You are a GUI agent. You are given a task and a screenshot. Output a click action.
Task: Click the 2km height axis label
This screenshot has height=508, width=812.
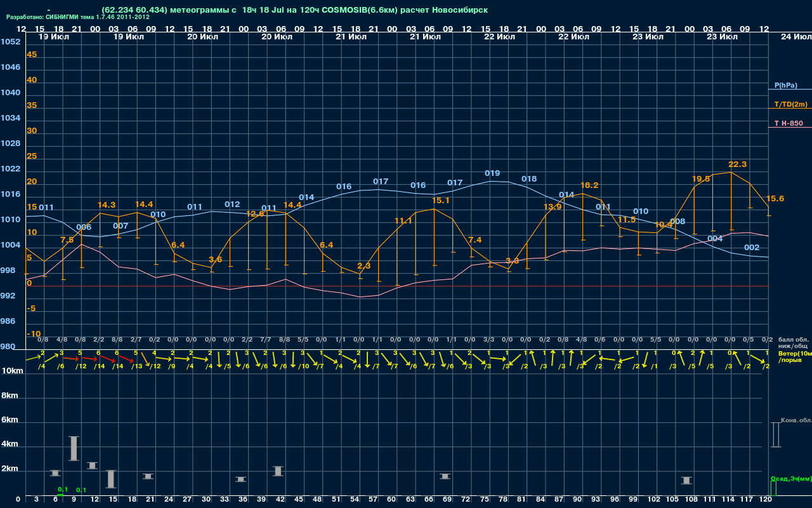pyautogui.click(x=10, y=469)
